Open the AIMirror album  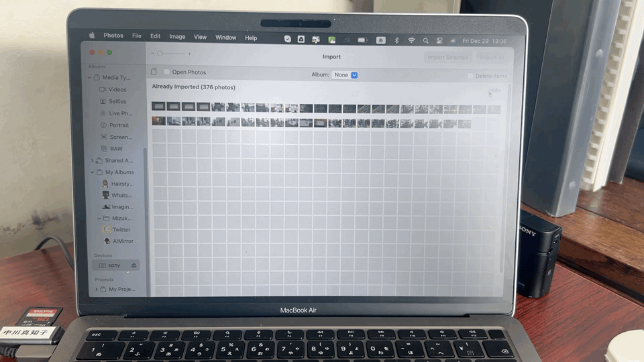[x=123, y=241]
